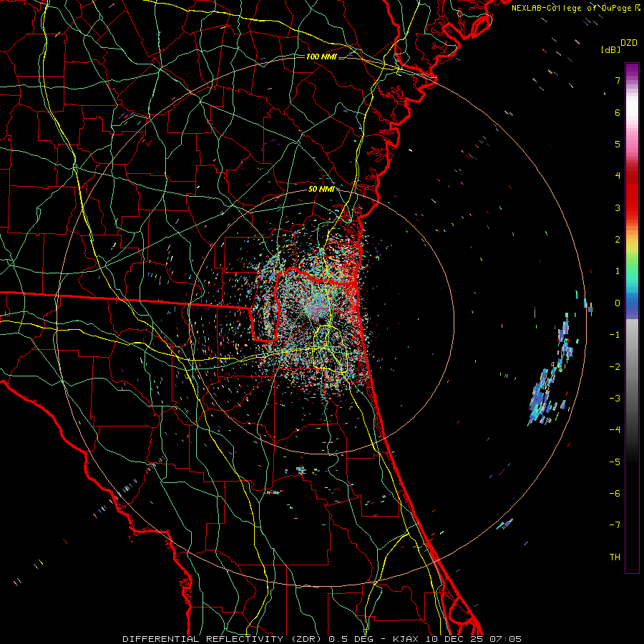Image resolution: width=644 pixels, height=644 pixels.
Task: Click the -5 value on color scale
Action: click(615, 462)
